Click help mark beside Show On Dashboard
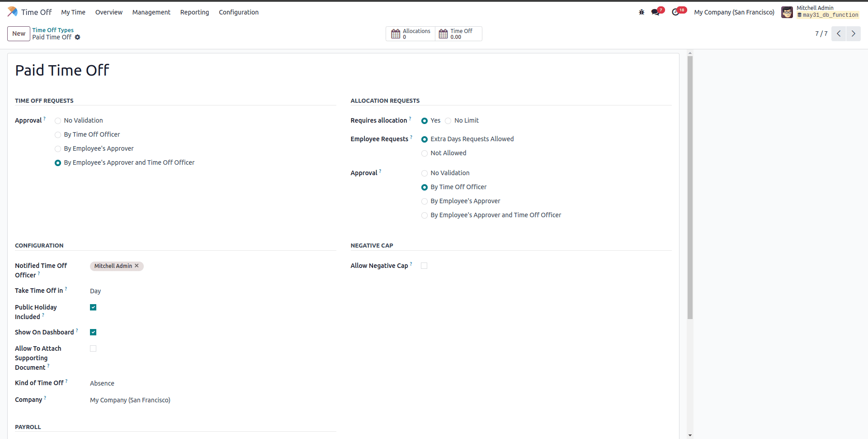The height and width of the screenshot is (439, 868). tap(77, 330)
